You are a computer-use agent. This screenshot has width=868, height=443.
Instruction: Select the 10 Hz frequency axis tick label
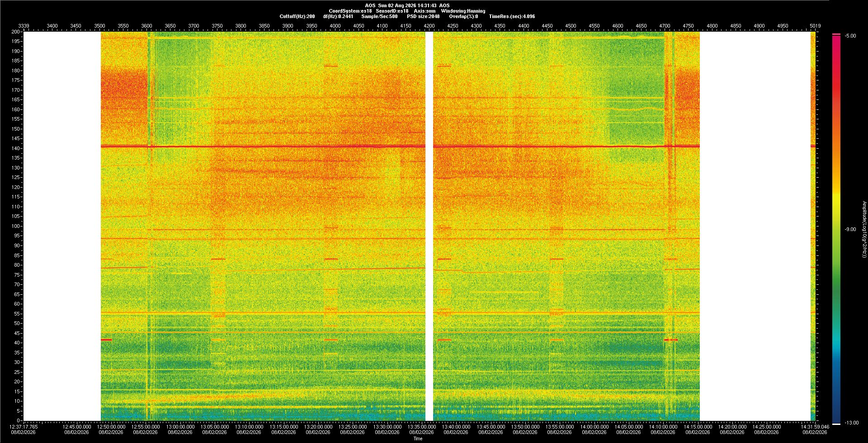pyautogui.click(x=17, y=401)
